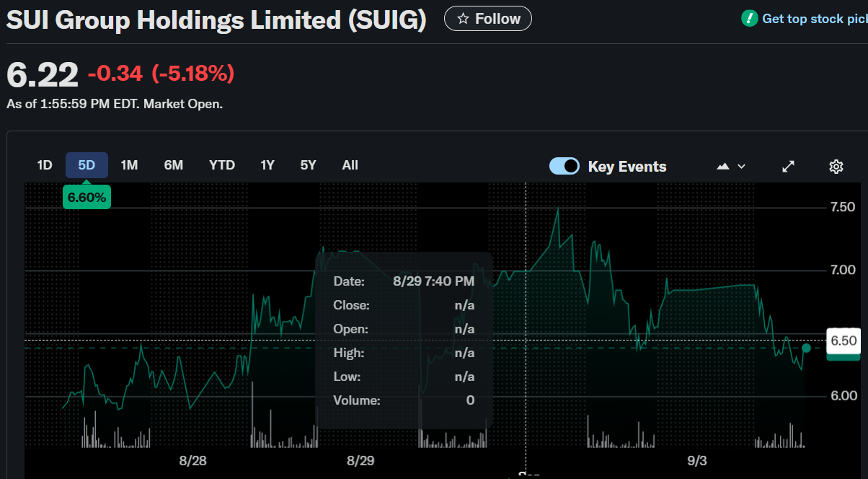The width and height of the screenshot is (868, 479).
Task: Select the All time chart range
Action: pyautogui.click(x=350, y=165)
